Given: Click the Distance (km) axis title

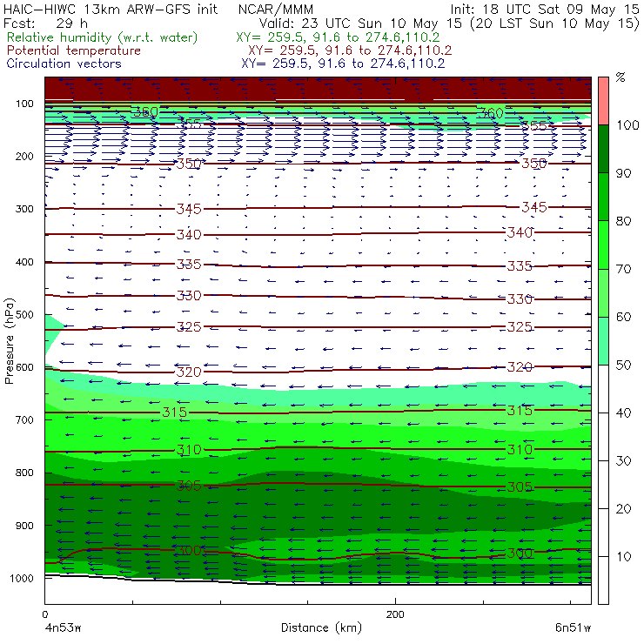Looking at the screenshot, I should pyautogui.click(x=321, y=627).
